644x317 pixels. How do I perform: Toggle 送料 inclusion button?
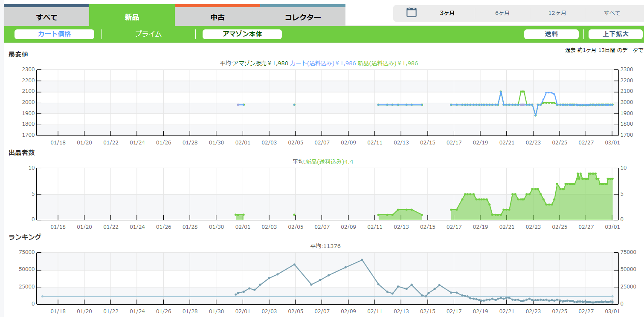tap(551, 34)
